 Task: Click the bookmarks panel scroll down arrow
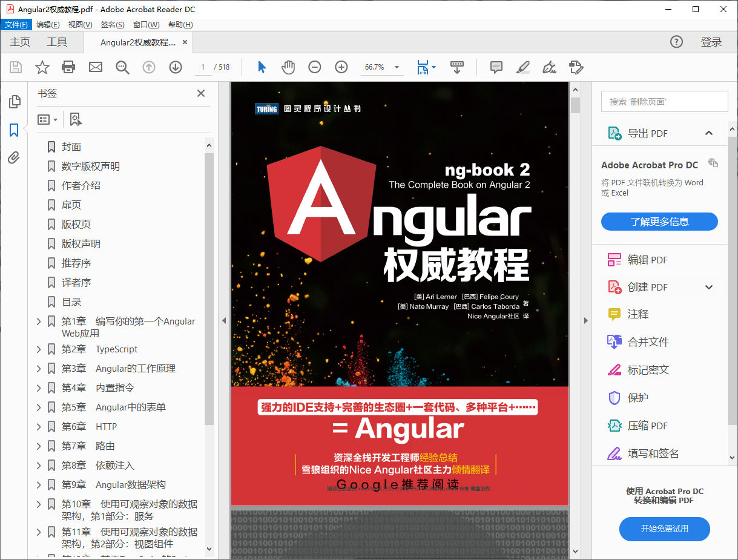coord(209,550)
